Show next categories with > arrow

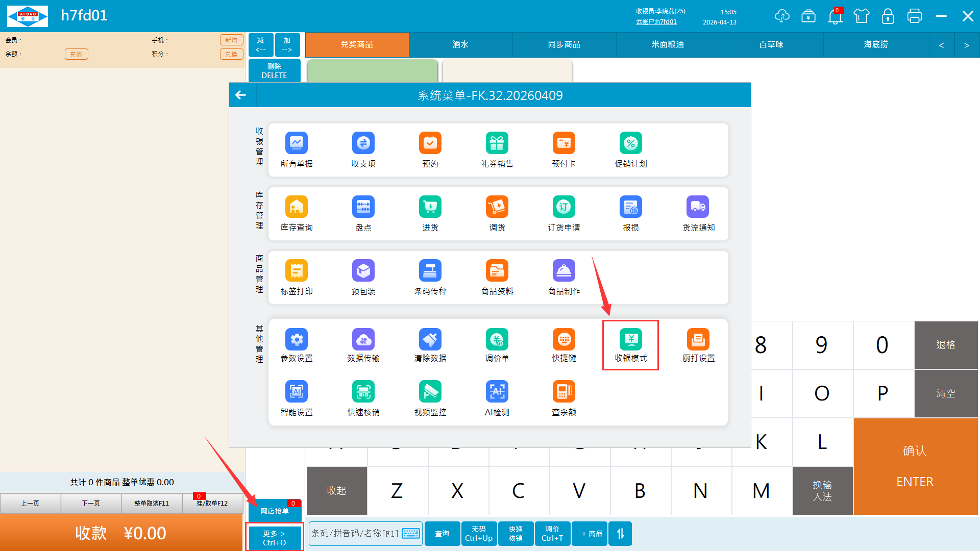click(966, 45)
